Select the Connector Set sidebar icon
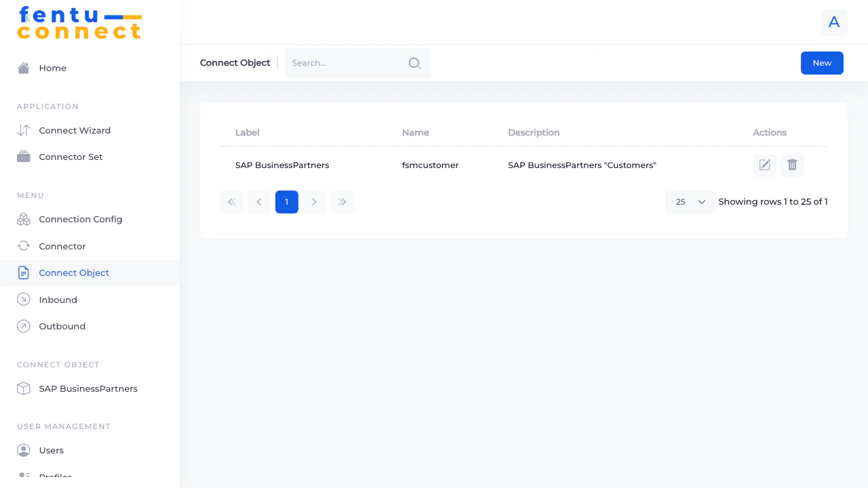Viewport: 868px width, 488px height. (x=23, y=157)
